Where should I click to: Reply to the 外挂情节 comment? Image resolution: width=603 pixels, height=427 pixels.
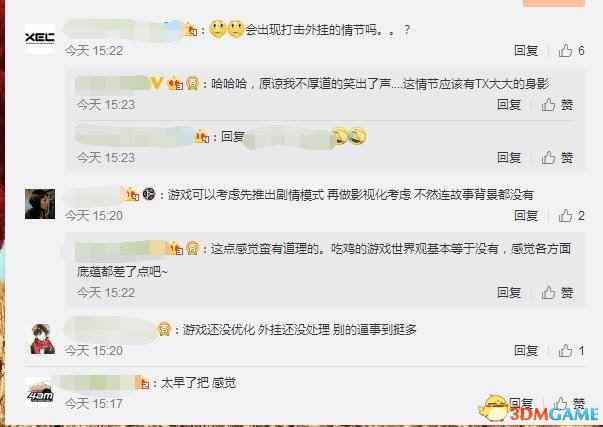pyautogui.click(x=526, y=50)
